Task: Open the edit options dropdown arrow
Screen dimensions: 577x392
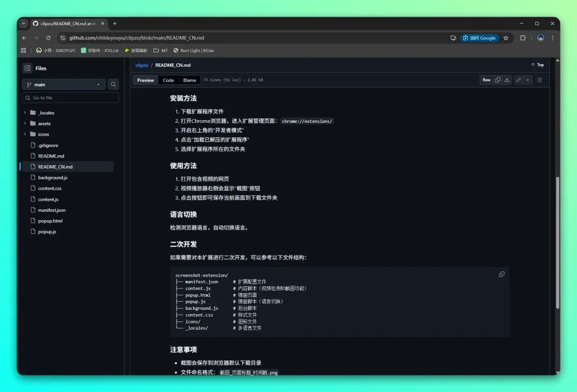Action: 528,80
